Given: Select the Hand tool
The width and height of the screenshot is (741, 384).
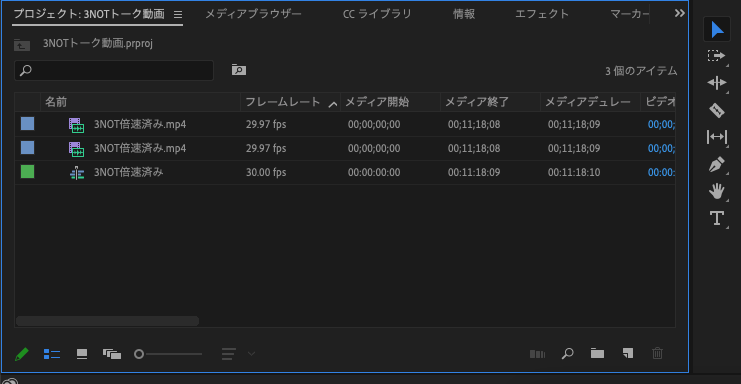Looking at the screenshot, I should [x=716, y=191].
